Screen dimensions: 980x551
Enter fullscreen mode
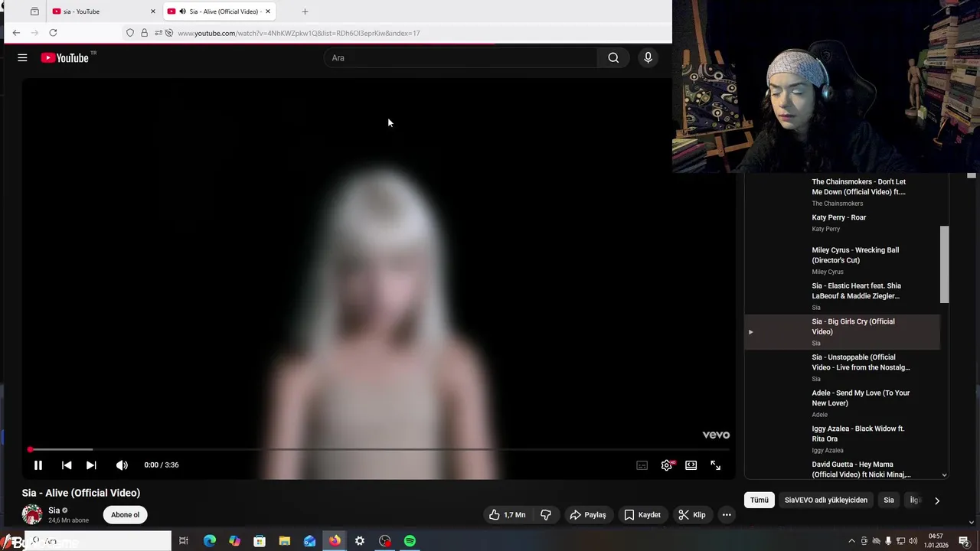click(715, 465)
